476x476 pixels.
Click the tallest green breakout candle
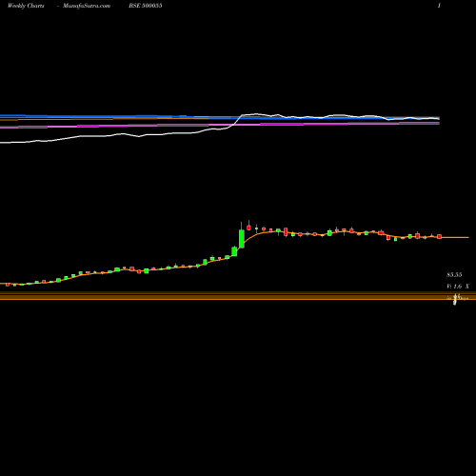[242, 239]
